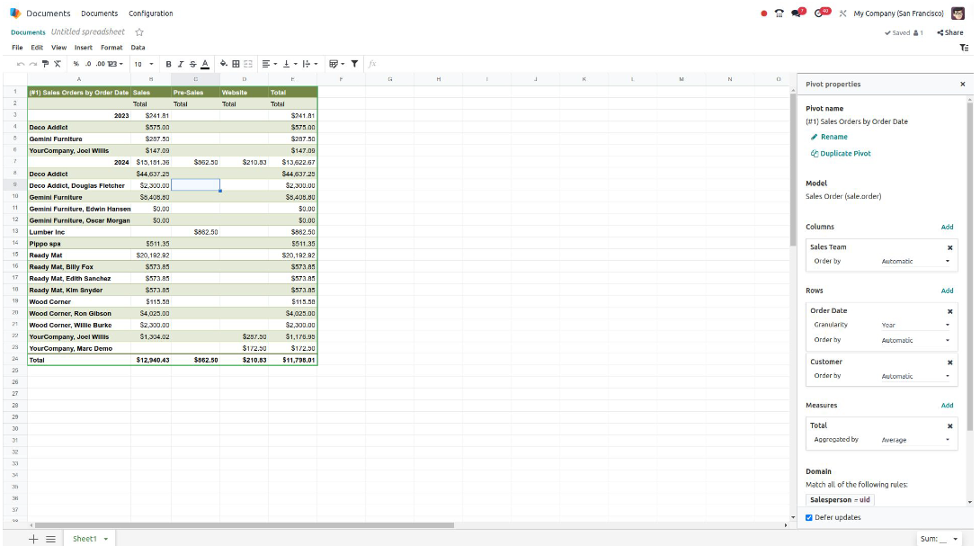
Task: Remove the Customer row dimension
Action: coord(950,363)
